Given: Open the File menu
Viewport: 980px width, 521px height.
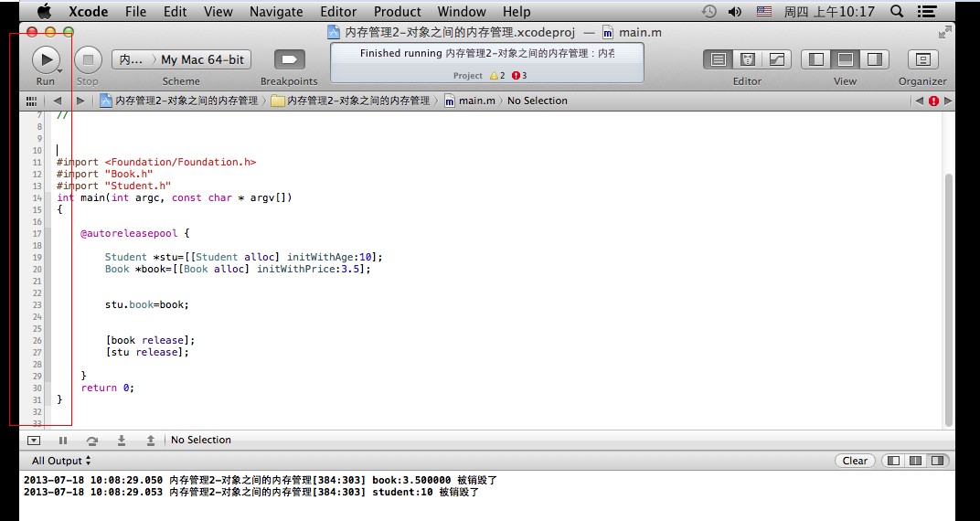Looking at the screenshot, I should coord(135,11).
